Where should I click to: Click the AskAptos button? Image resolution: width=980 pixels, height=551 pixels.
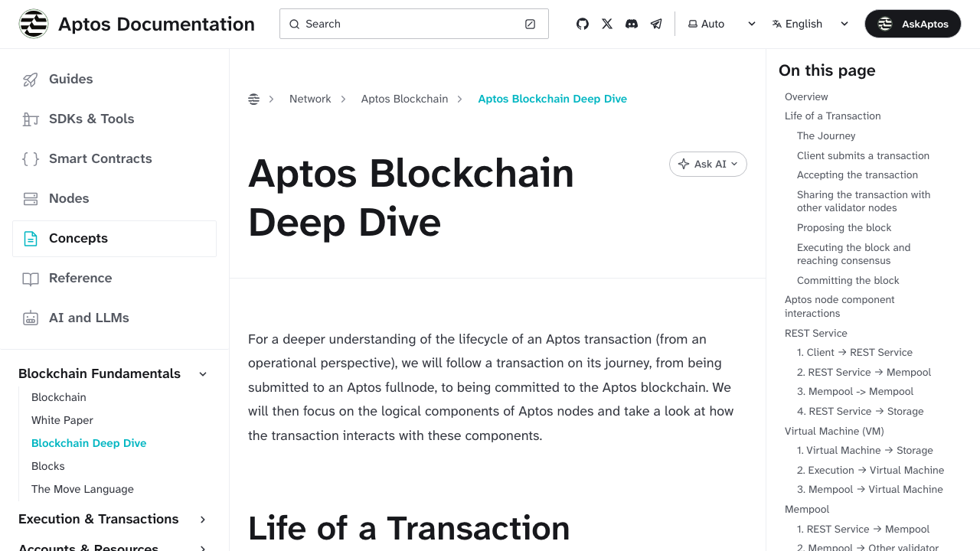click(x=913, y=24)
